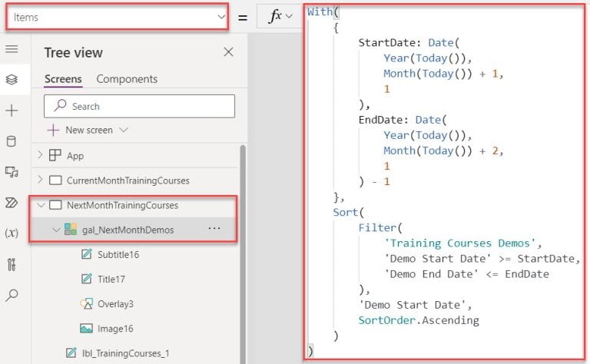Open the Advanced tools icon

coord(12,264)
